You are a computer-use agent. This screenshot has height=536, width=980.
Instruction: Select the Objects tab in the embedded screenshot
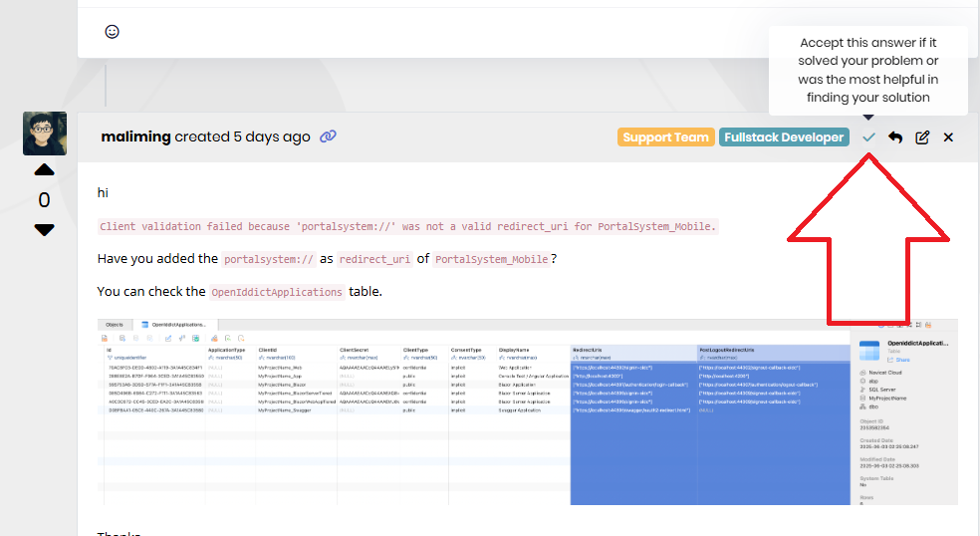pyautogui.click(x=115, y=325)
